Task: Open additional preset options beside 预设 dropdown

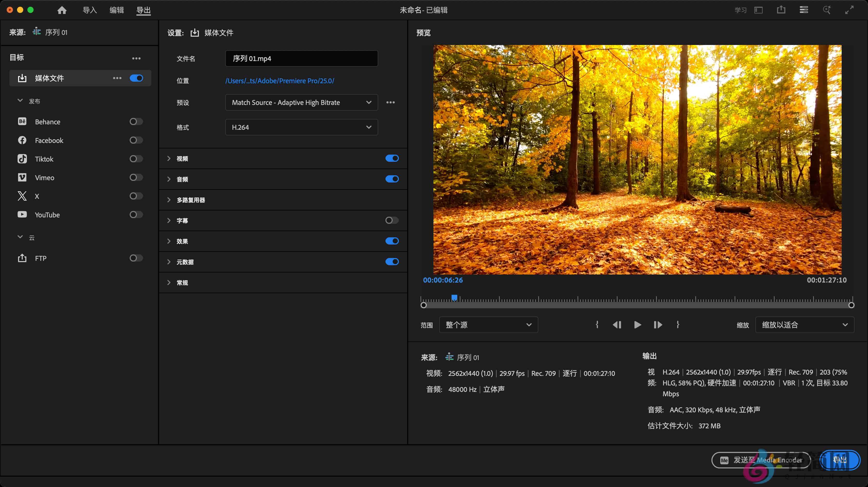Action: 390,102
